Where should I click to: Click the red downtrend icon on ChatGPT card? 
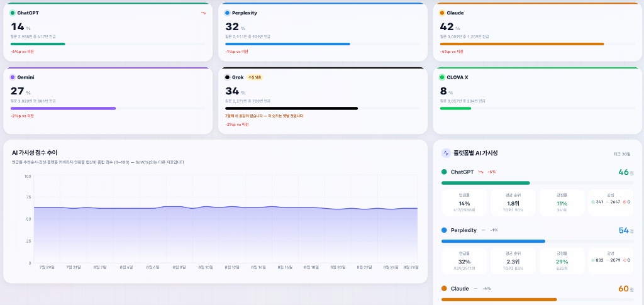pyautogui.click(x=203, y=13)
